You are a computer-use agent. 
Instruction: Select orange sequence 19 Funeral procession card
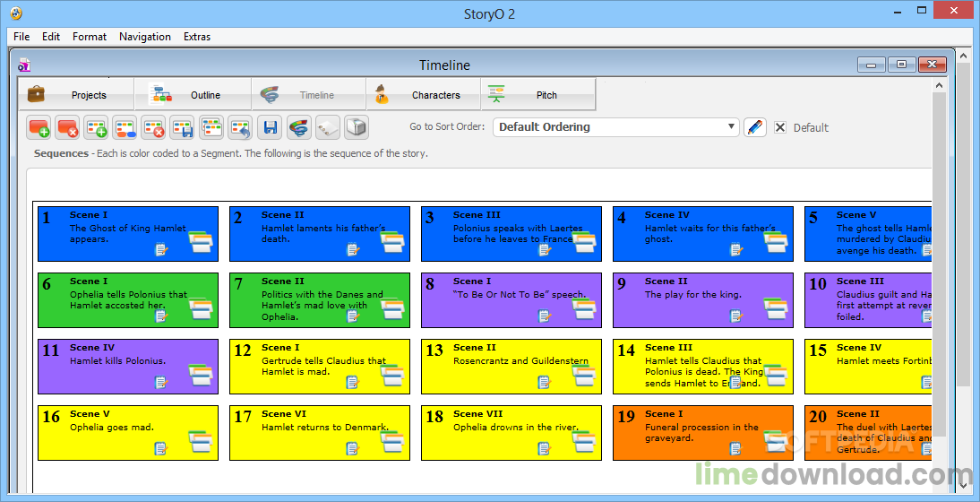(703, 433)
